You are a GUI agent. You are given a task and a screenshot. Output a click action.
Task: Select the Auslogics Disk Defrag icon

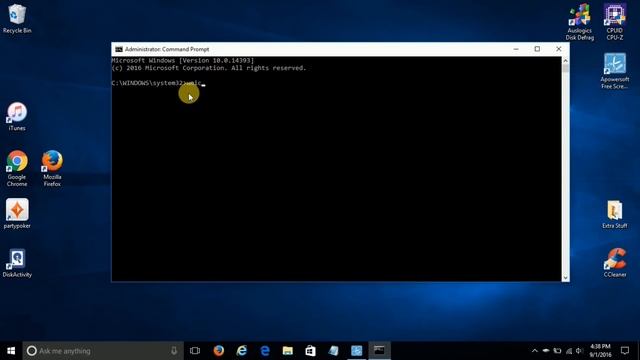point(580,22)
